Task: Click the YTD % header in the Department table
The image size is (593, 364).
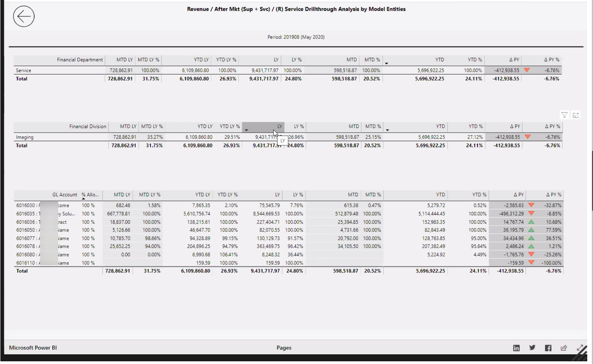Action: (x=475, y=60)
